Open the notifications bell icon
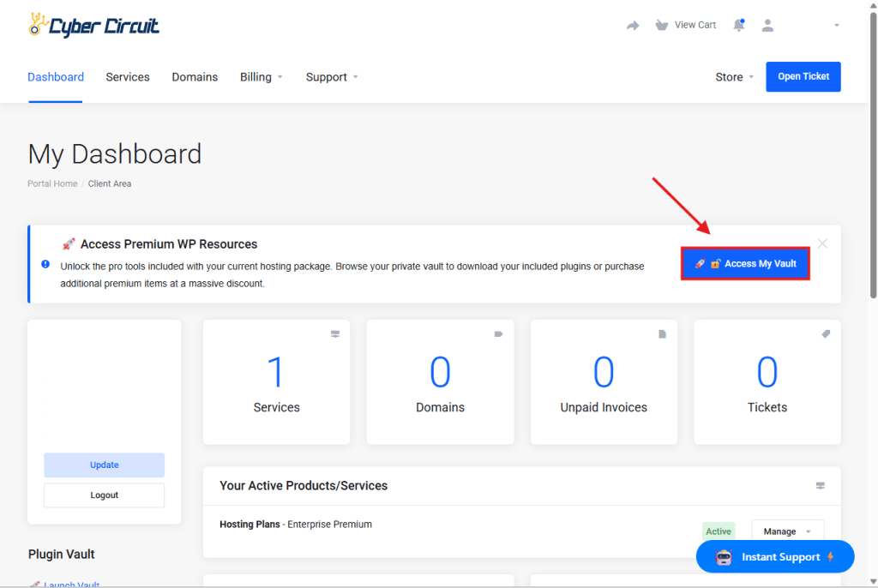 [x=738, y=26]
